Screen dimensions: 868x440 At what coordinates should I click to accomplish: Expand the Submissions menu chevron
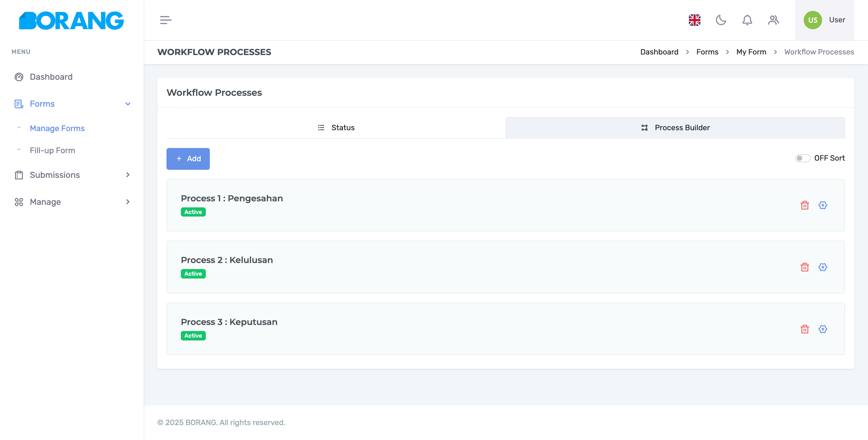(x=128, y=174)
